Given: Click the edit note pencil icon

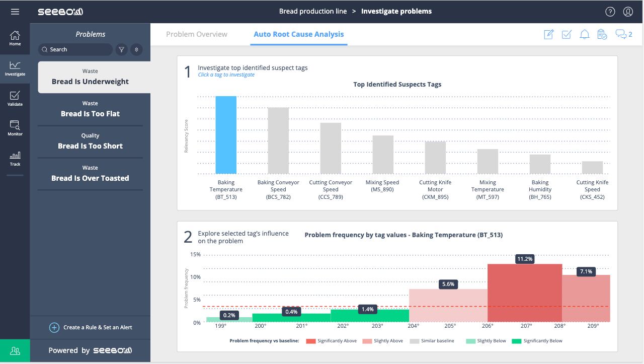Looking at the screenshot, I should pyautogui.click(x=548, y=35).
